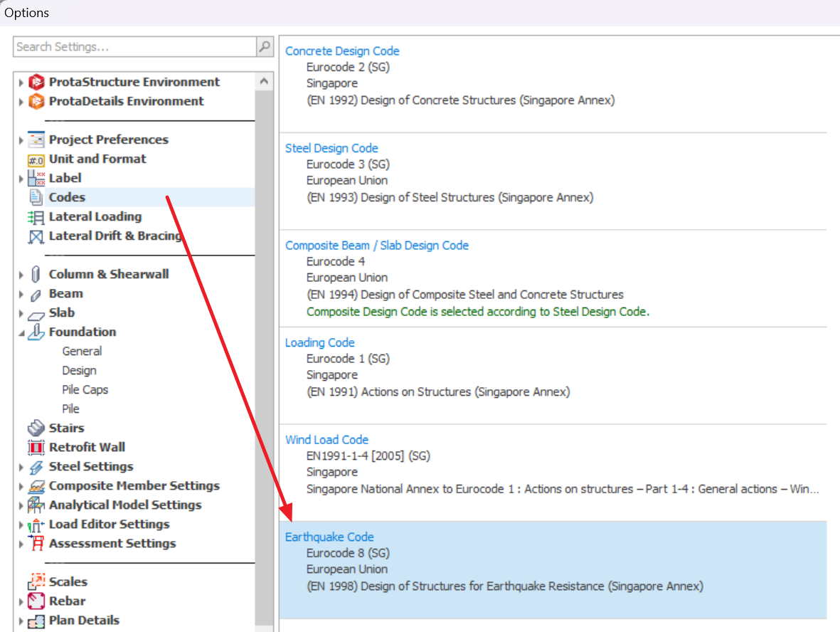This screenshot has width=840, height=632.
Task: Click the Lateral Drift & Bracing icon
Action: (36, 236)
